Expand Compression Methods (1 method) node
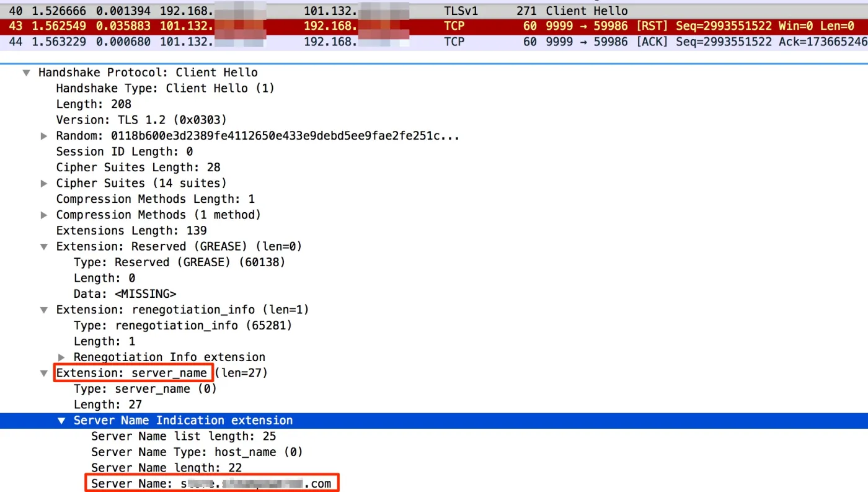Viewport: 868px width, 492px height. [x=43, y=215]
